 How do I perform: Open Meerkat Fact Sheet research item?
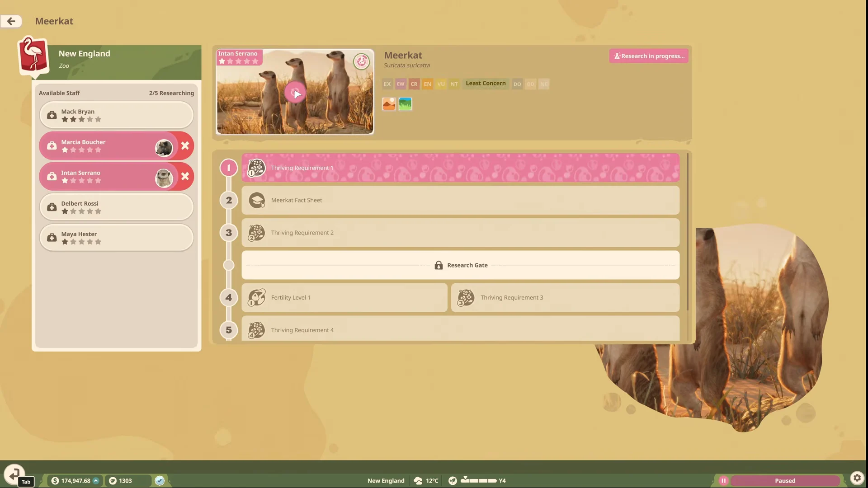click(x=460, y=200)
